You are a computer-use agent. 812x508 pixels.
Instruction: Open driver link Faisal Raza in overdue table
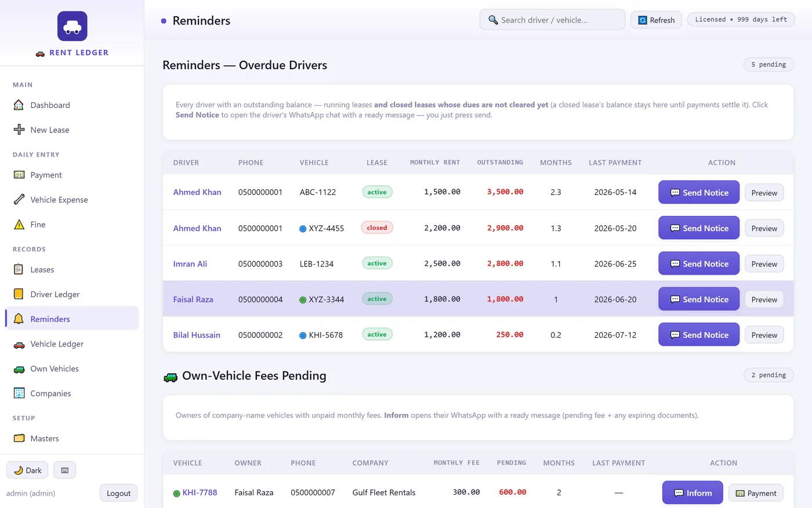click(193, 300)
